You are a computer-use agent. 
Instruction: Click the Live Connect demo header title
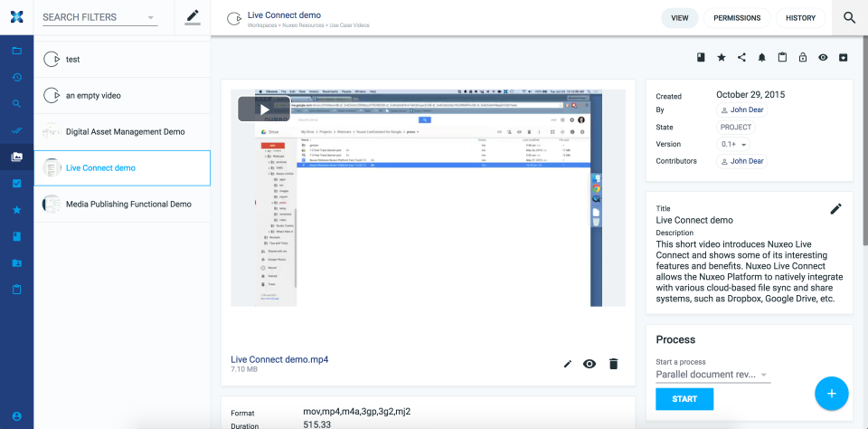pyautogui.click(x=284, y=15)
